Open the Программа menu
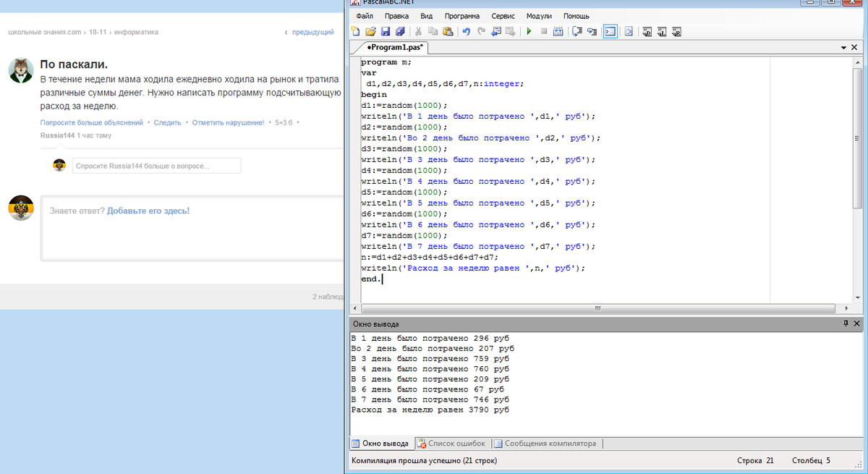Image resolution: width=868 pixels, height=474 pixels. [x=461, y=16]
